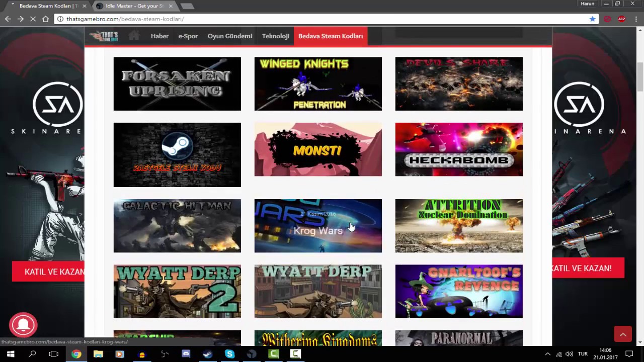Open File Explorer from the taskbar
The height and width of the screenshot is (362, 644).
[98, 354]
